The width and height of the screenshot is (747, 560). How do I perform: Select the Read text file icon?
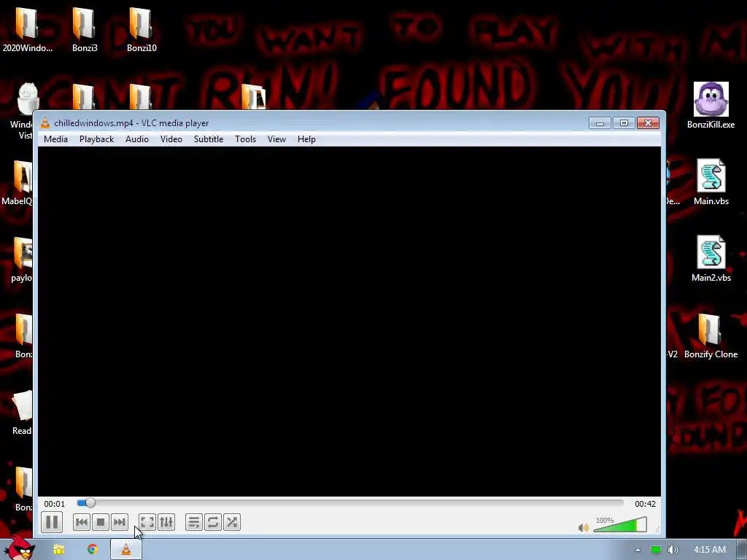coord(22,413)
